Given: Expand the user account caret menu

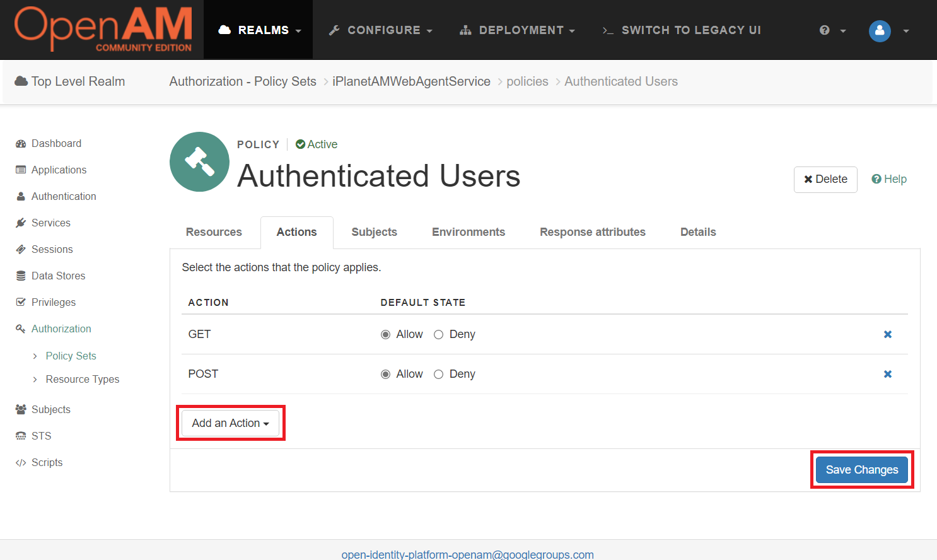Looking at the screenshot, I should 906,31.
